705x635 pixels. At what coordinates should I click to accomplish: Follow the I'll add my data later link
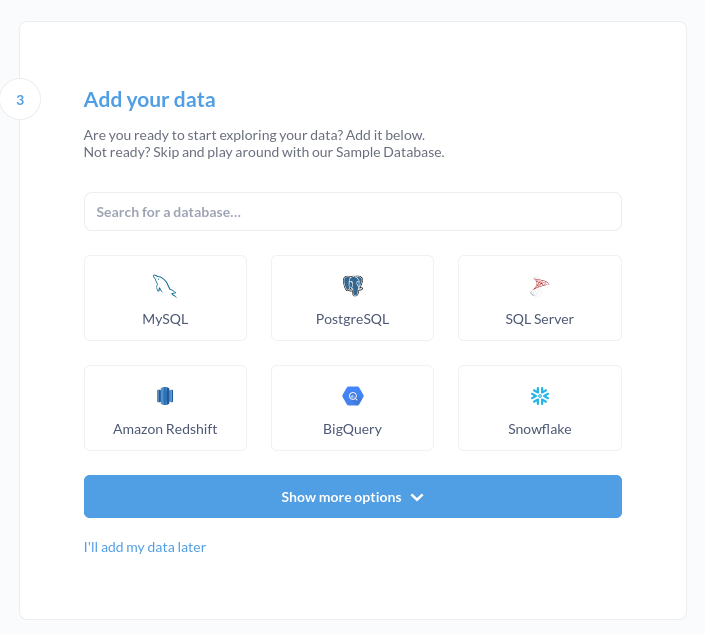[145, 547]
